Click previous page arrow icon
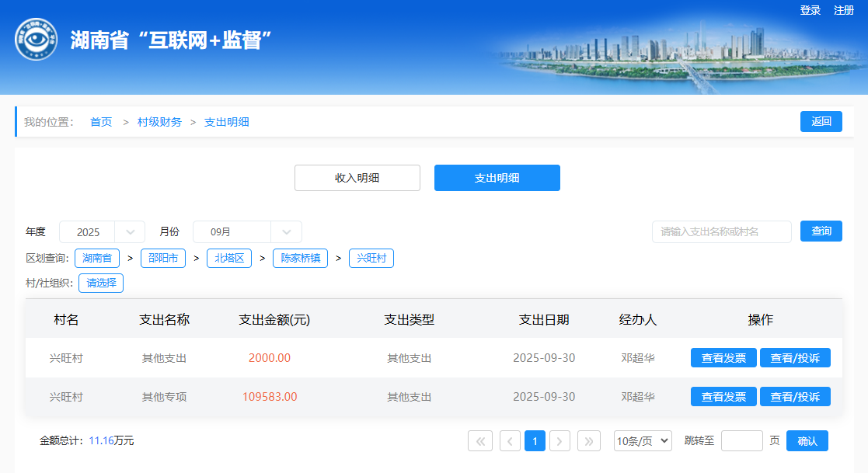The image size is (868, 473). click(x=510, y=441)
